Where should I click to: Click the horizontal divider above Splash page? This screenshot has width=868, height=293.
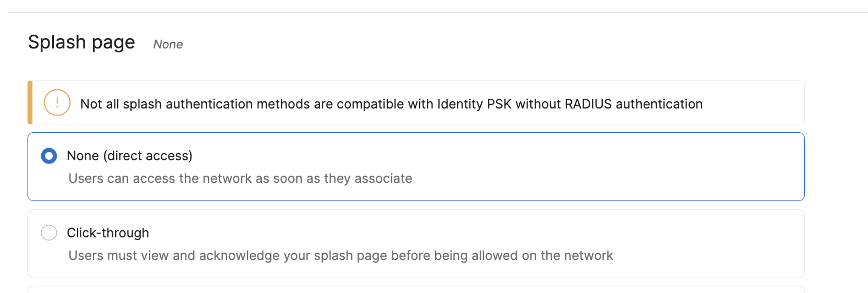click(x=434, y=12)
